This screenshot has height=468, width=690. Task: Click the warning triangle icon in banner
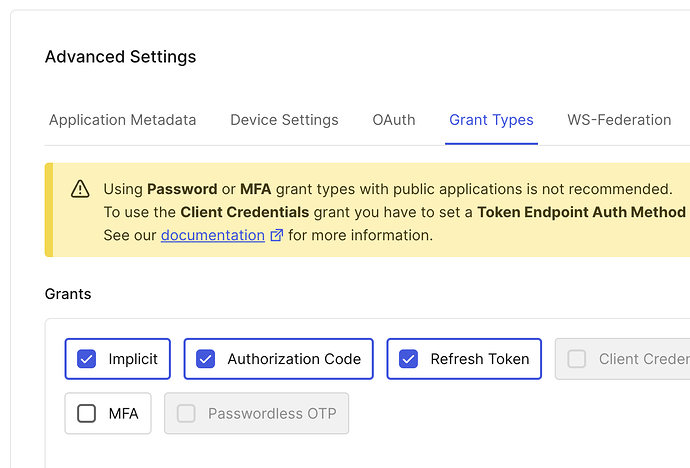click(81, 189)
